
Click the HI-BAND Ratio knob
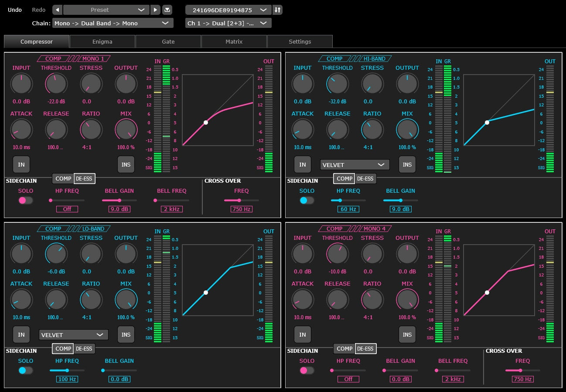click(x=372, y=129)
